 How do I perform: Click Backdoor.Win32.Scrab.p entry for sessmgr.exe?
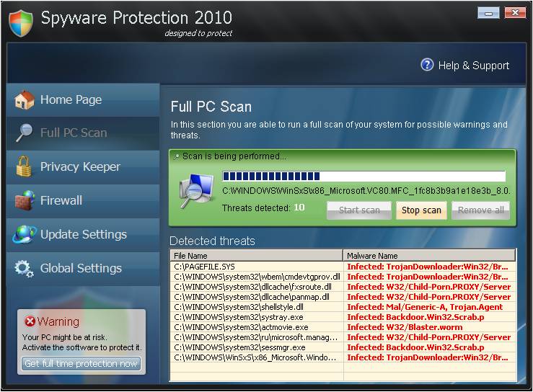415,347
